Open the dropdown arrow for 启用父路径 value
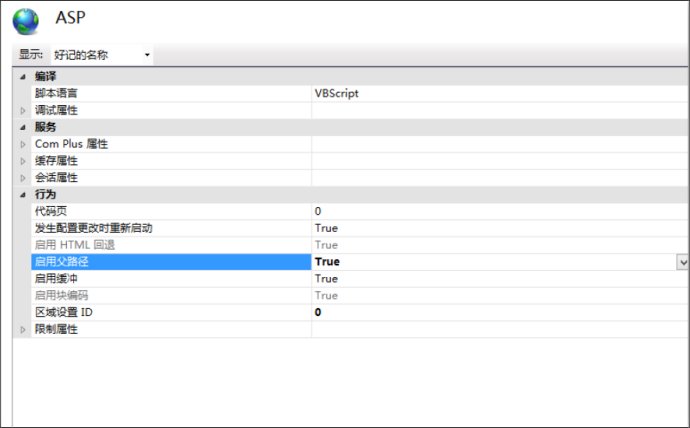The height and width of the screenshot is (428, 690). tap(682, 262)
